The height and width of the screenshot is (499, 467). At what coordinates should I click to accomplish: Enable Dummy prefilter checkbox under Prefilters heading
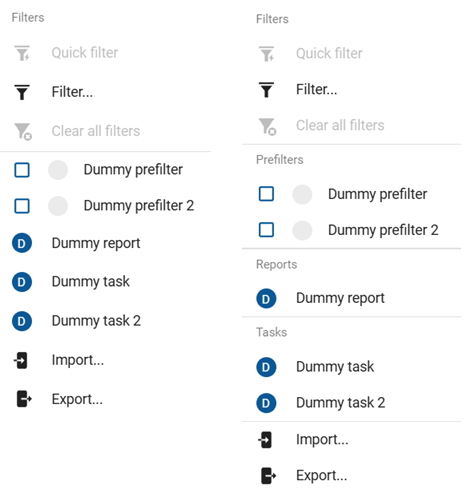tap(266, 194)
